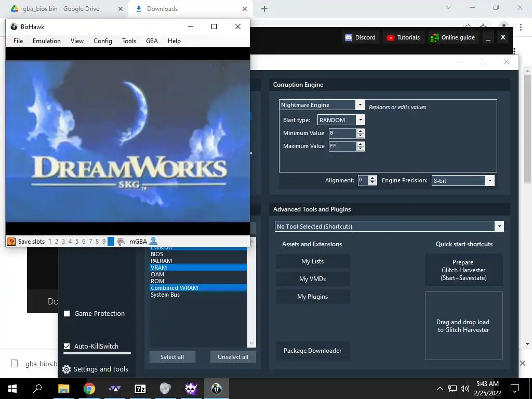Open Discord link via its logo icon
Image resolution: width=532 pixels, height=399 pixels.
point(349,37)
